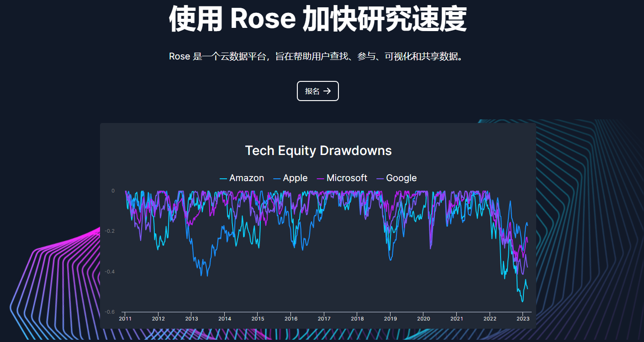Click the arrow icon inside the 报名 button
Viewport: 644px width, 342px height.
tap(327, 91)
